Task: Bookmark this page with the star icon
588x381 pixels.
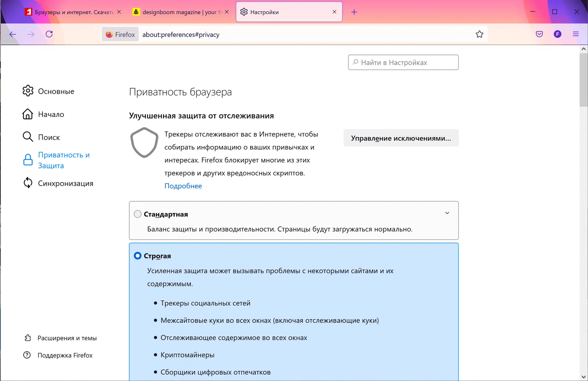Action: tap(479, 35)
